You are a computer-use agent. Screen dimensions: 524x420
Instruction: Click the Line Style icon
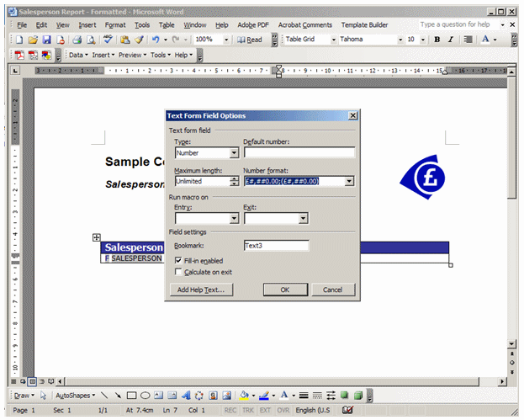point(304,396)
